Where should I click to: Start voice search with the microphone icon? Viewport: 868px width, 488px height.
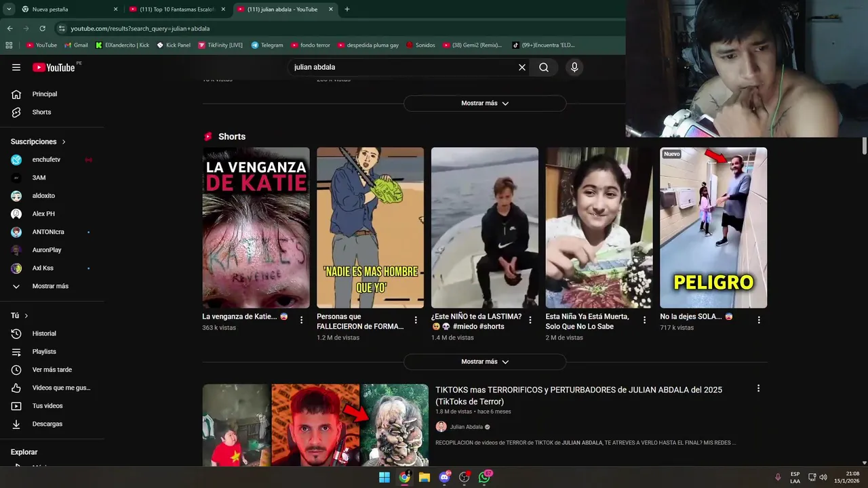(x=574, y=67)
